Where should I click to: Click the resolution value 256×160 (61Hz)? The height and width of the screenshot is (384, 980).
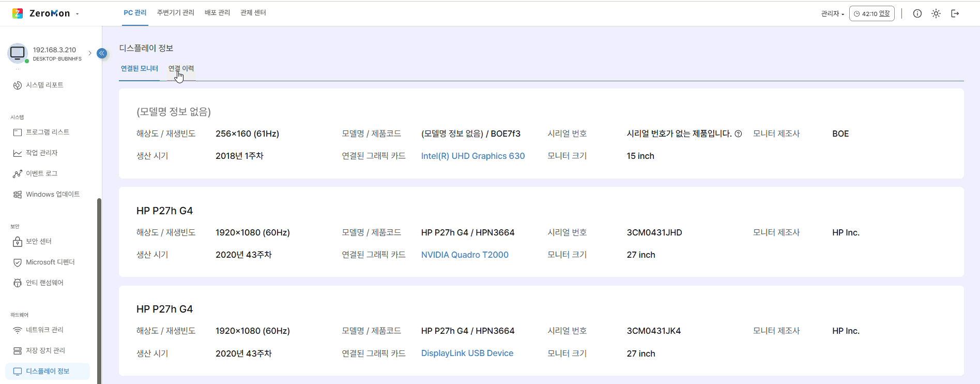[x=247, y=134]
